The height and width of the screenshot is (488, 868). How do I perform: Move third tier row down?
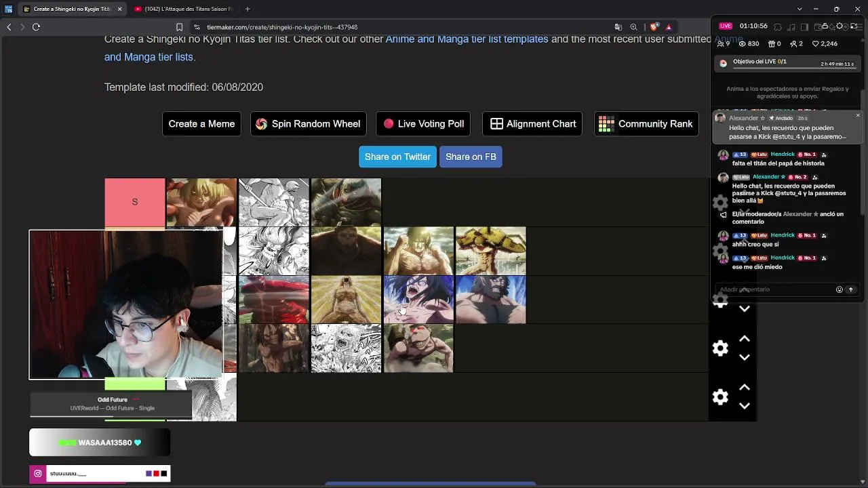coord(745,308)
